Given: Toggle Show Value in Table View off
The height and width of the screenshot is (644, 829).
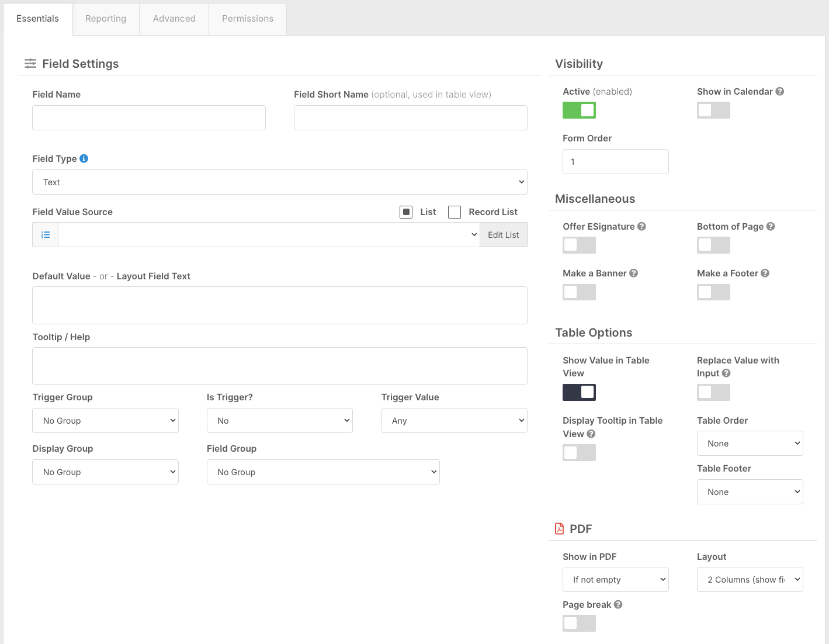Looking at the screenshot, I should point(579,392).
